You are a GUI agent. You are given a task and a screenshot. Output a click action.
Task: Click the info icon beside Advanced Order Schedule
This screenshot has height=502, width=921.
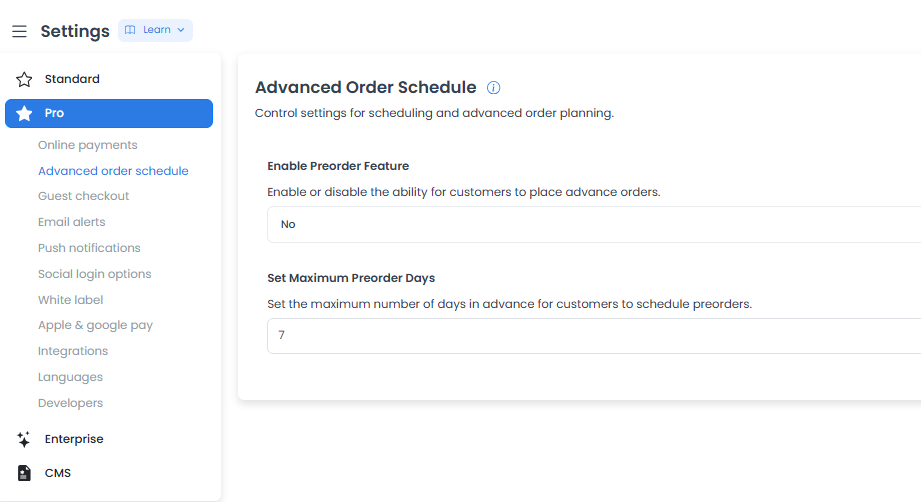[493, 87]
